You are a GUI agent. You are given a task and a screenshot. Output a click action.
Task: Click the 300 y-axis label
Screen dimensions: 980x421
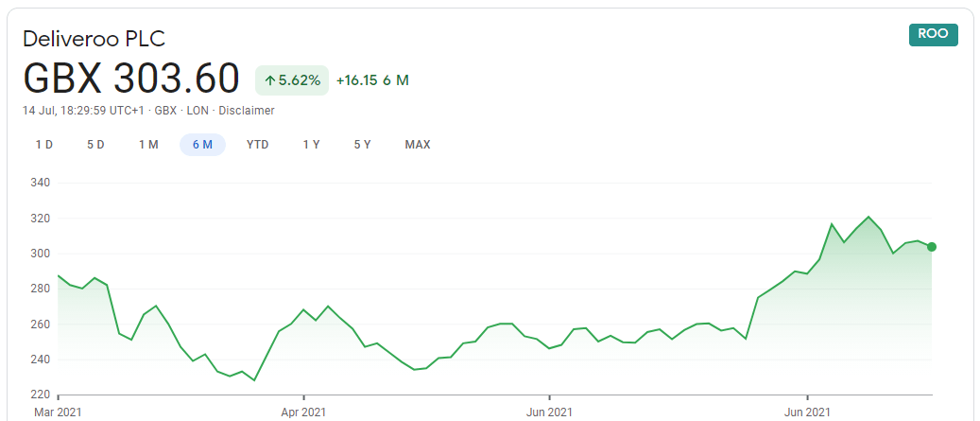[x=40, y=254]
